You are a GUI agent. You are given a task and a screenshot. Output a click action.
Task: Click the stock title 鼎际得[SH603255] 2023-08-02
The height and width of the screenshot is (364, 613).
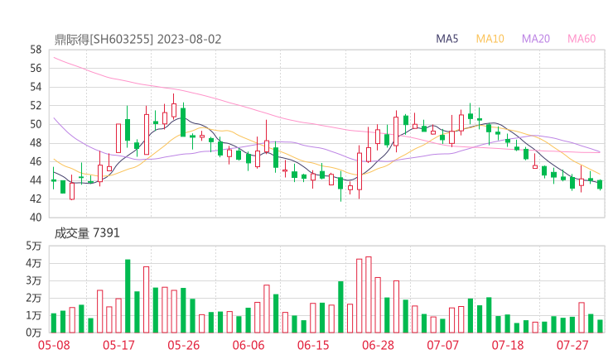click(x=138, y=39)
